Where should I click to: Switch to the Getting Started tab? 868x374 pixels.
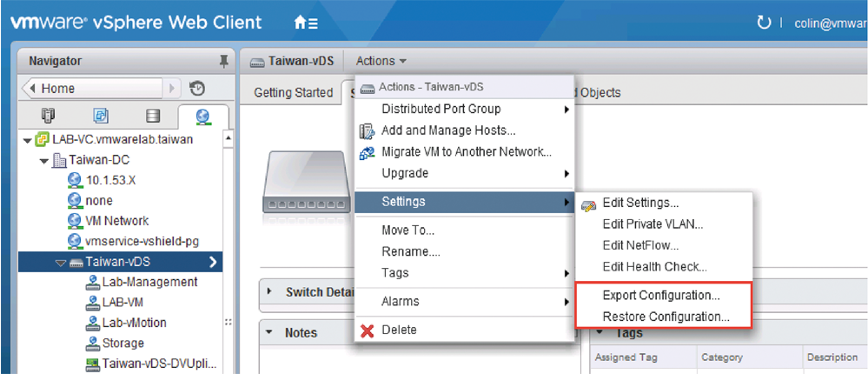point(294,92)
